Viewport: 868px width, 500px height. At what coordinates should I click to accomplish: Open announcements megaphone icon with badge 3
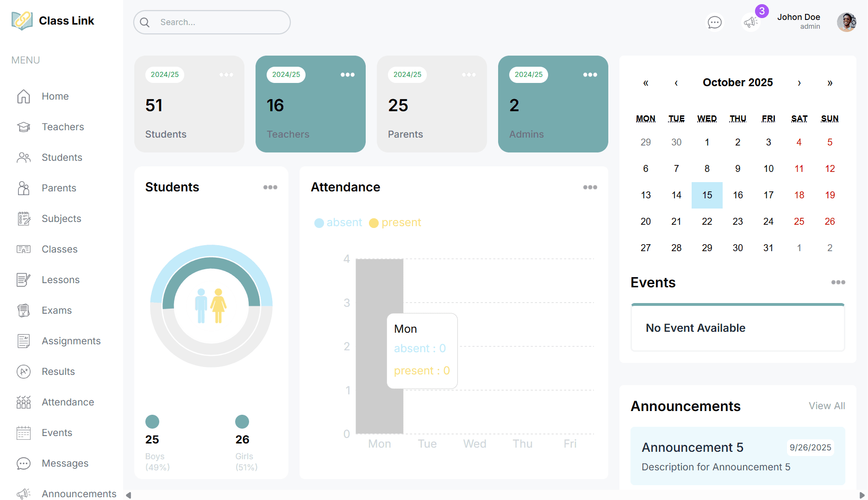click(x=750, y=22)
